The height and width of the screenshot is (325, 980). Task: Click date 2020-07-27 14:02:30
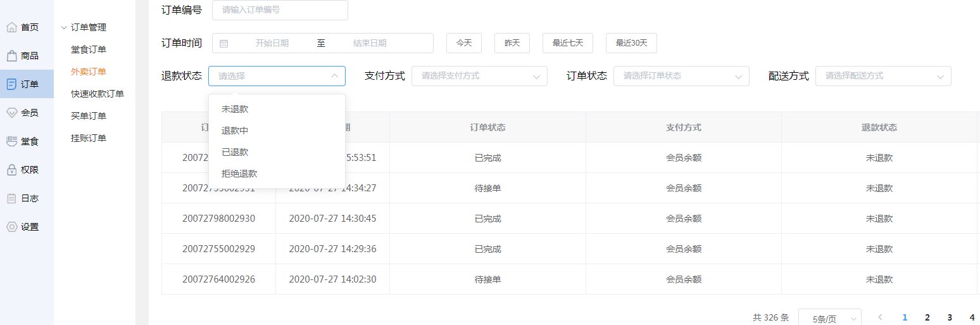332,279
